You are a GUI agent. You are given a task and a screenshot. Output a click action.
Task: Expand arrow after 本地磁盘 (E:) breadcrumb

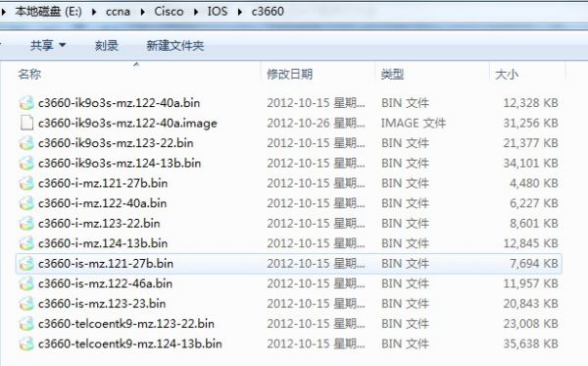click(94, 12)
